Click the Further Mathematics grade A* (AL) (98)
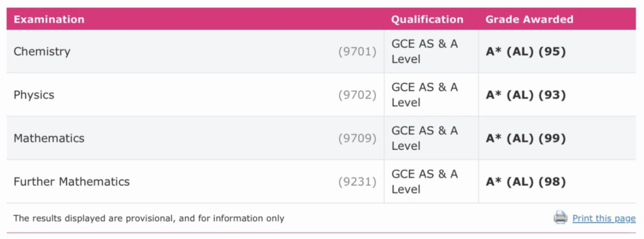This screenshot has width=644, height=239. coord(526,182)
